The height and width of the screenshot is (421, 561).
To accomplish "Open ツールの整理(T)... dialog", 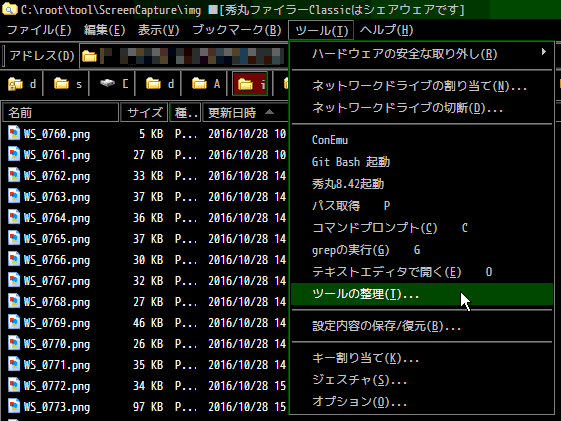I will [x=422, y=294].
